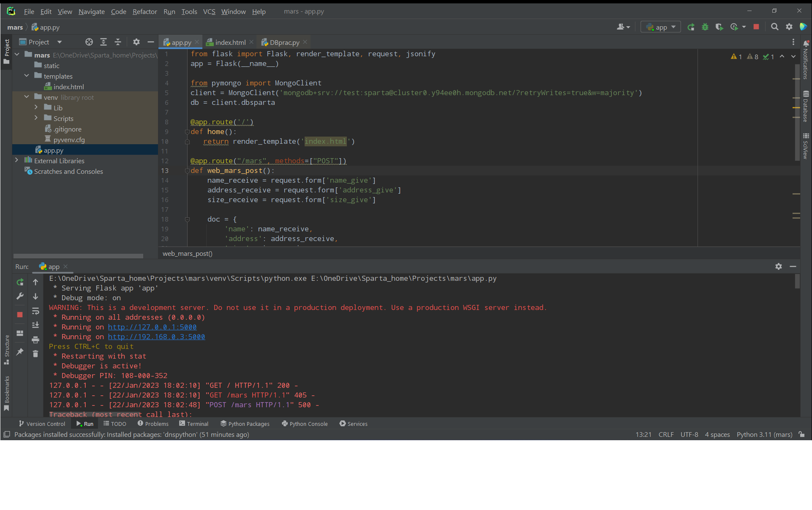812x510 pixels.
Task: Open wrench settings icon in Run panel
Action: click(20, 296)
